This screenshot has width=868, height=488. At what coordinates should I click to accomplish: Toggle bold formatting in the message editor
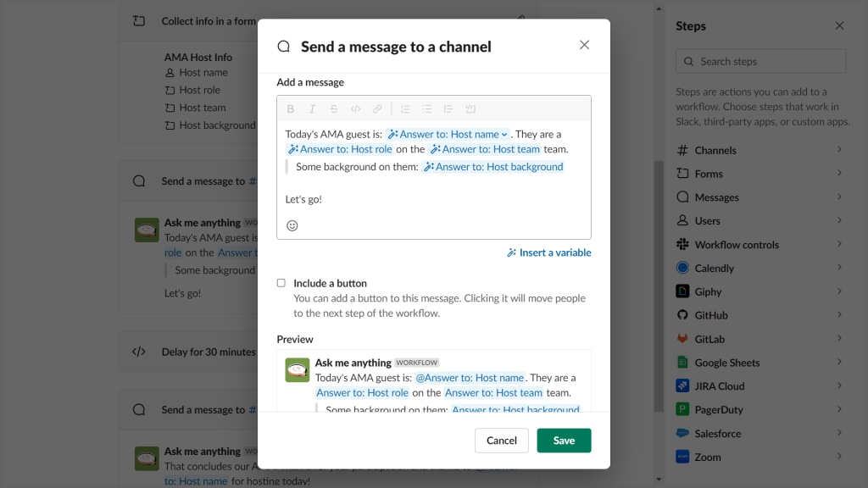pyautogui.click(x=291, y=108)
